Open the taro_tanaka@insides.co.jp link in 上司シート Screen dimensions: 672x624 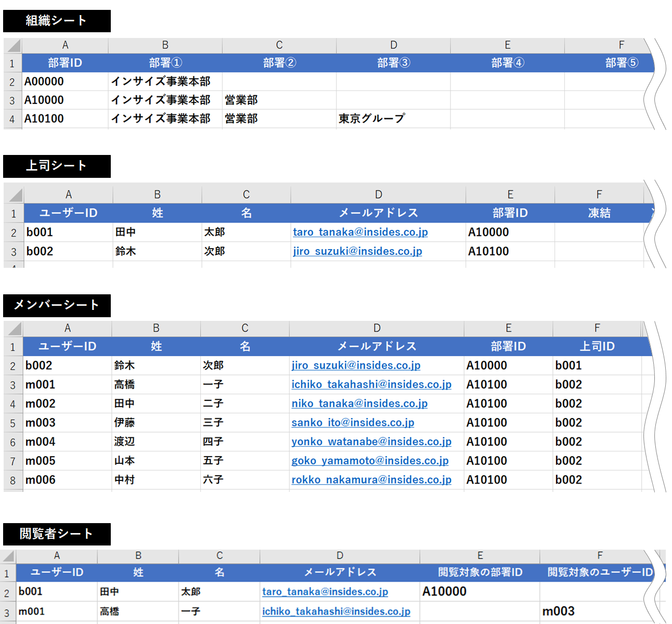coord(360,232)
